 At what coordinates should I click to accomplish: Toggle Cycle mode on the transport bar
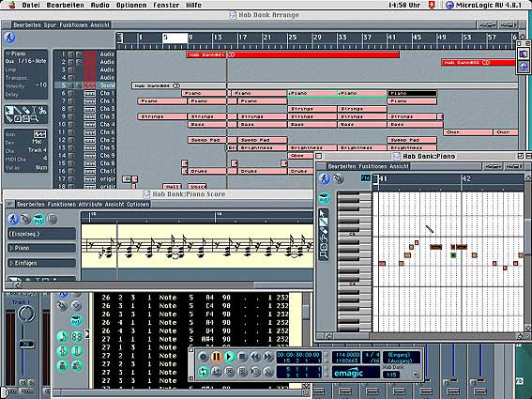(x=204, y=372)
